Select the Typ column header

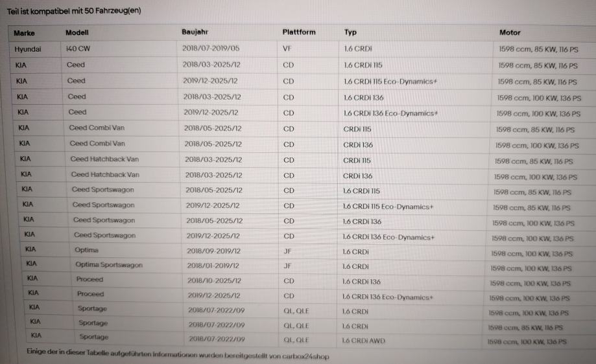350,32
